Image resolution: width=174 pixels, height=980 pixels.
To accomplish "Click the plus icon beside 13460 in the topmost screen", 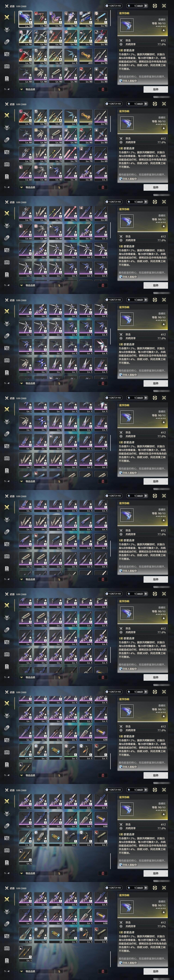I will [145, 6].
